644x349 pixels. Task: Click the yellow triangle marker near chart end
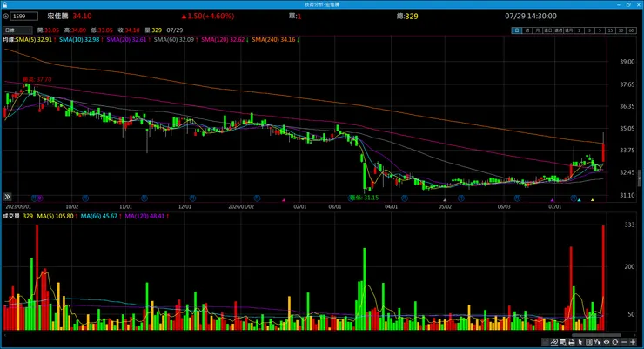tap(593, 200)
